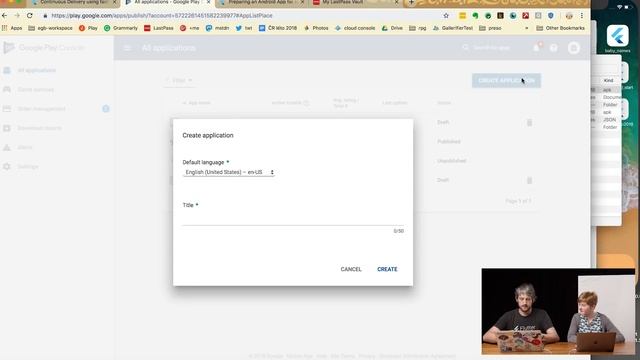
Task: Open the Play Console account avatar
Action: pyautogui.click(x=573, y=48)
